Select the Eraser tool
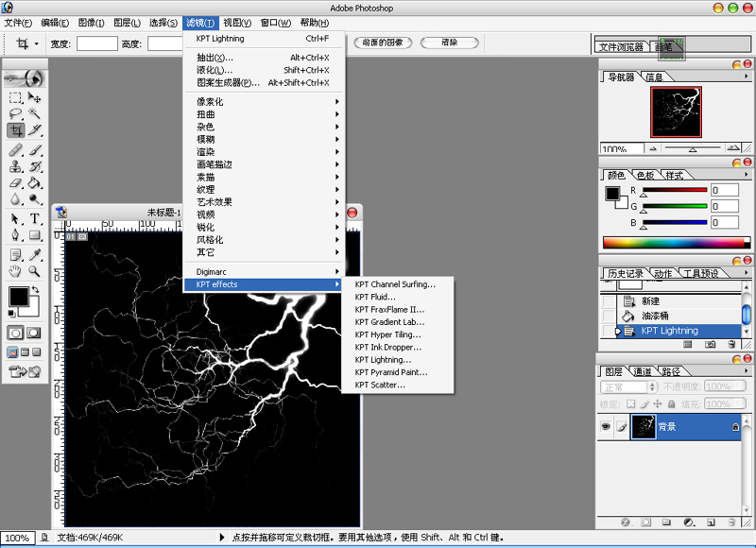This screenshot has height=548, width=756. [x=15, y=182]
